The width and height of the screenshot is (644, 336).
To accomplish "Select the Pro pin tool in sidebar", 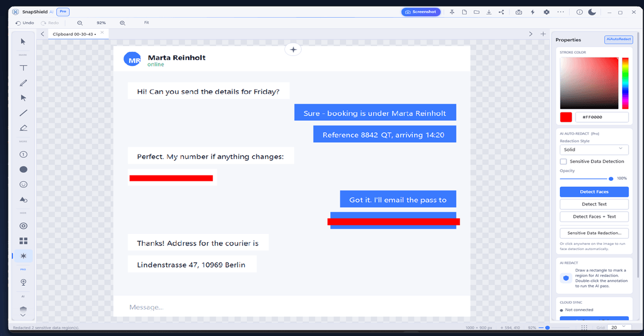I will 23,282.
